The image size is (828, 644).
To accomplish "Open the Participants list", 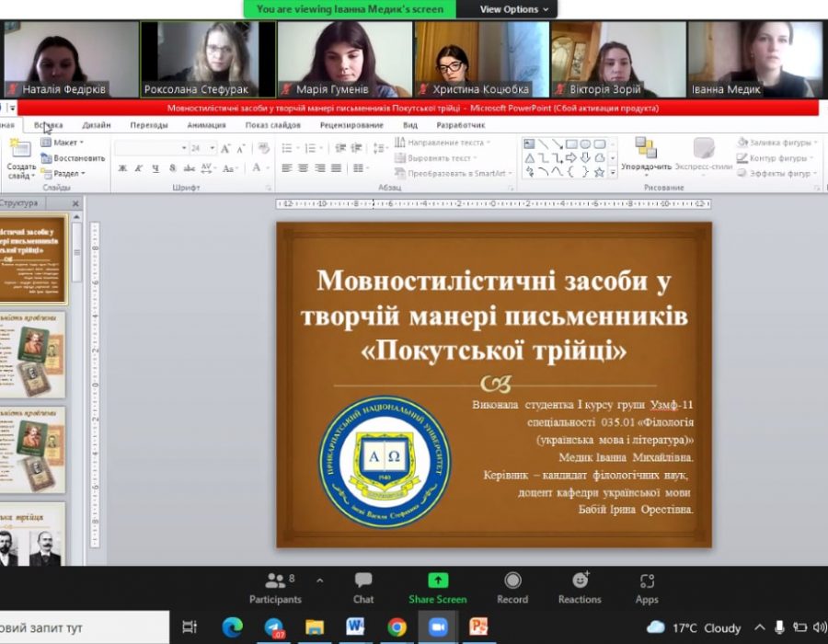I will point(275,587).
